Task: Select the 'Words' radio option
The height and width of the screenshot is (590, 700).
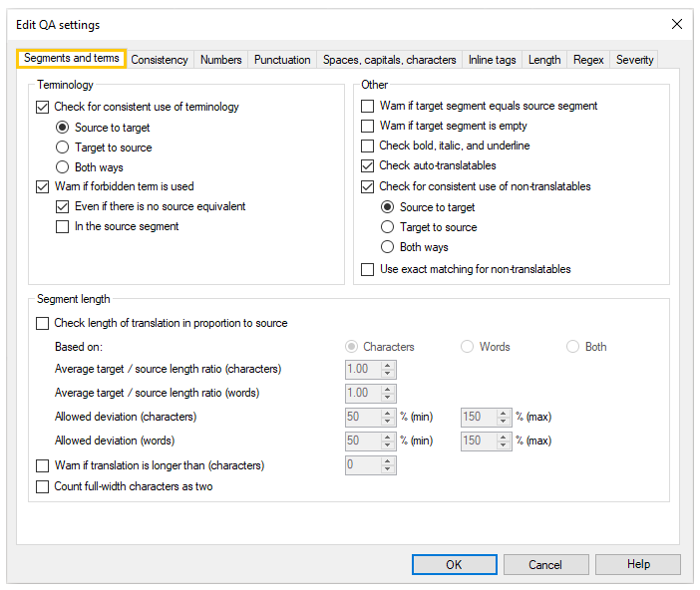Action: click(467, 347)
